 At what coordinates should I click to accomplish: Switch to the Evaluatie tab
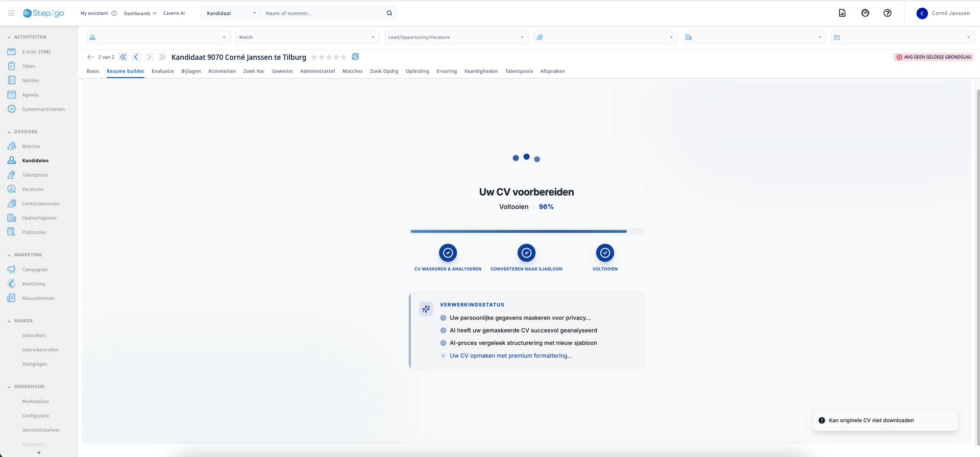point(163,71)
